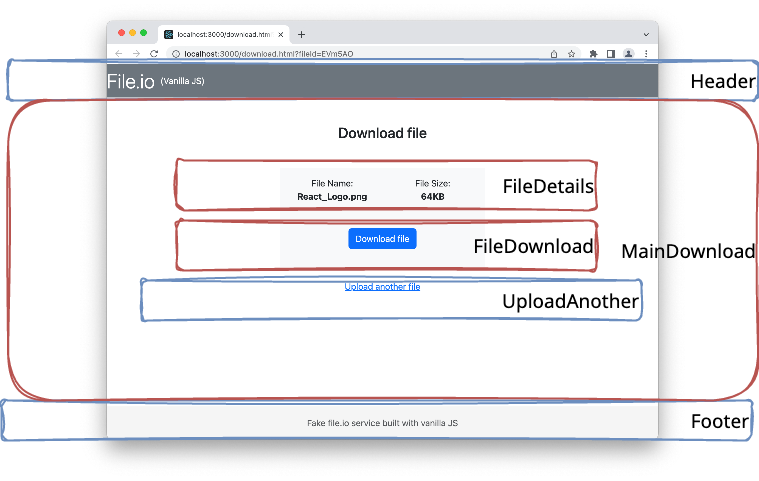Toggle the browser side panel icon
Viewport: 759px width, 481px height.
tap(610, 53)
